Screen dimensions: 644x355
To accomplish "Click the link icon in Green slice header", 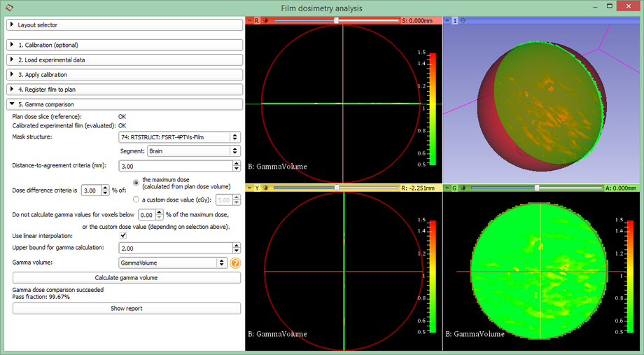I will [463, 188].
